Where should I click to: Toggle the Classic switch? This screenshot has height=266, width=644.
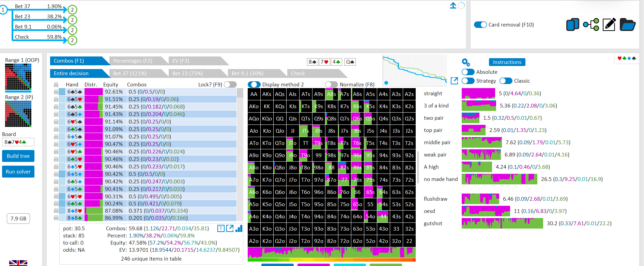pos(506,81)
